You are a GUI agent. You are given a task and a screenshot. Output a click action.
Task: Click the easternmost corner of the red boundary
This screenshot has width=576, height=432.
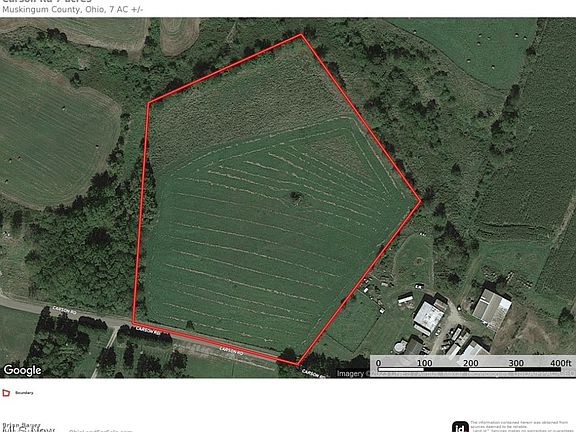[x=420, y=201]
